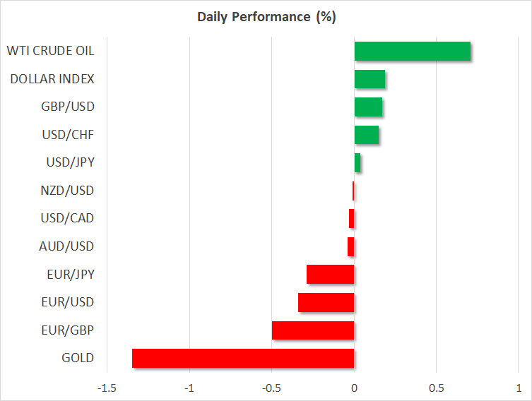Click the EUR/JPY red bar

pos(330,275)
